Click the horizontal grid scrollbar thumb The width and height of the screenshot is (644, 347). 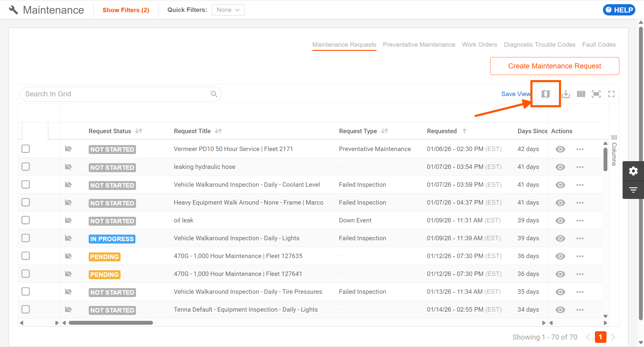(x=111, y=323)
